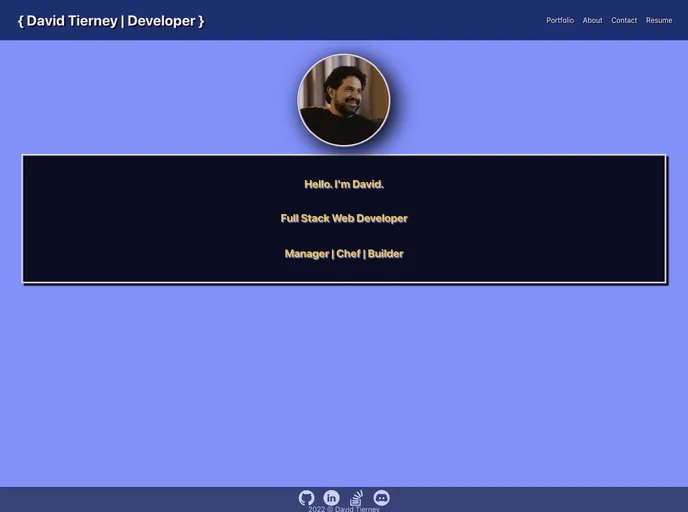Click the Discord icon in the footer

click(381, 497)
